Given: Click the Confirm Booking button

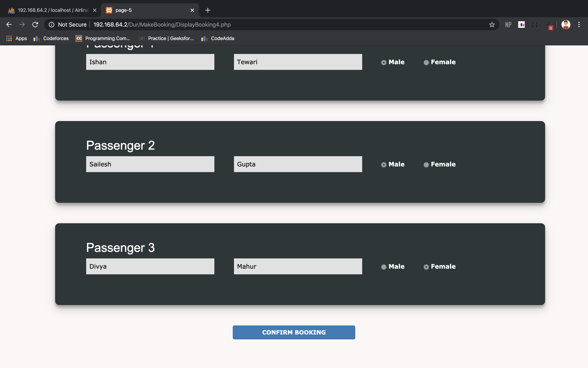Looking at the screenshot, I should click(294, 332).
